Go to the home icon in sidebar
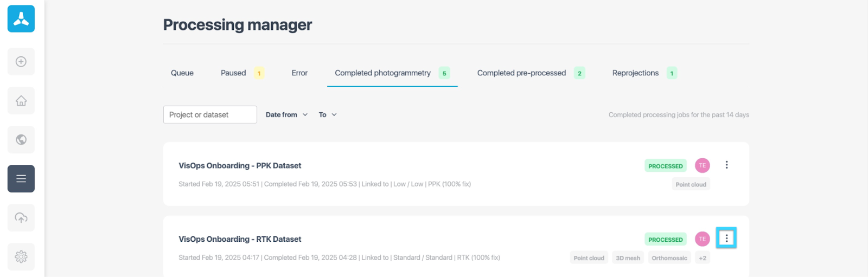This screenshot has width=868, height=277. (21, 101)
